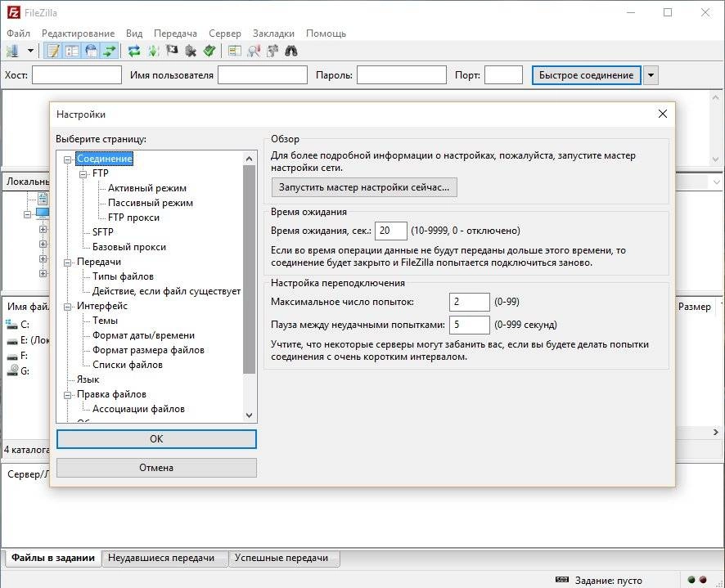Click the Время ожидания seconds field
The image size is (725, 588).
tap(390, 231)
